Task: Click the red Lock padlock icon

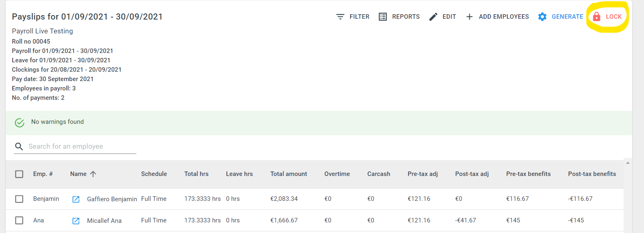Action: tap(596, 17)
